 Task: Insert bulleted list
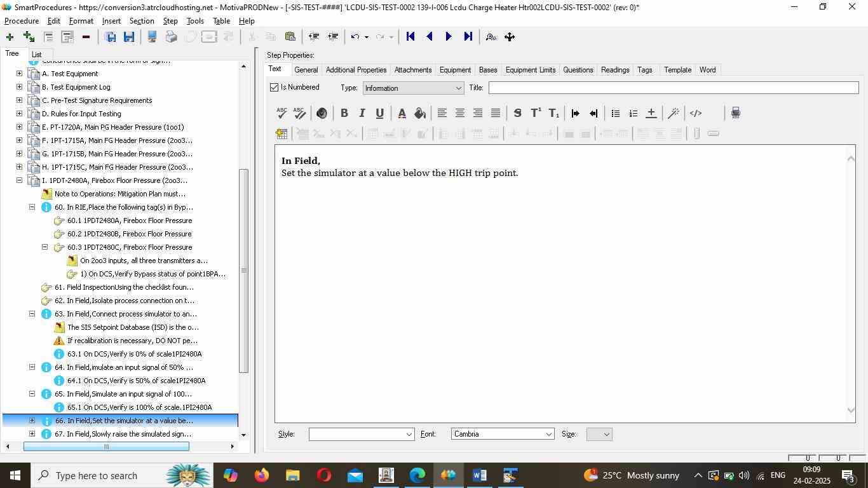[615, 113]
